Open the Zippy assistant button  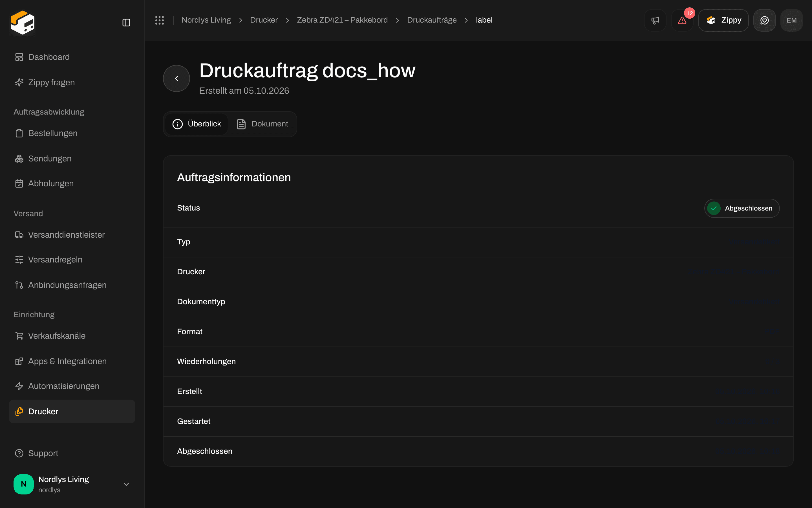tap(723, 20)
